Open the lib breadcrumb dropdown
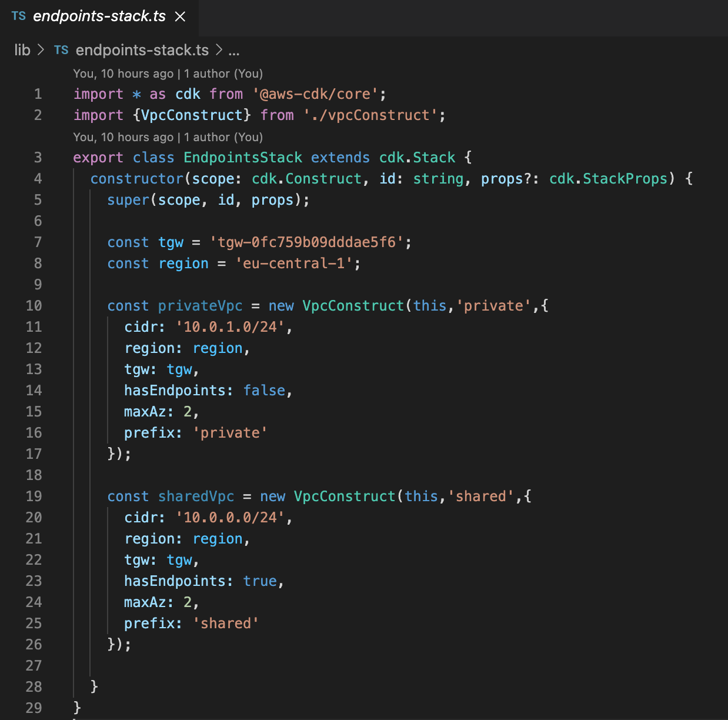This screenshot has height=720, width=728. [x=22, y=50]
